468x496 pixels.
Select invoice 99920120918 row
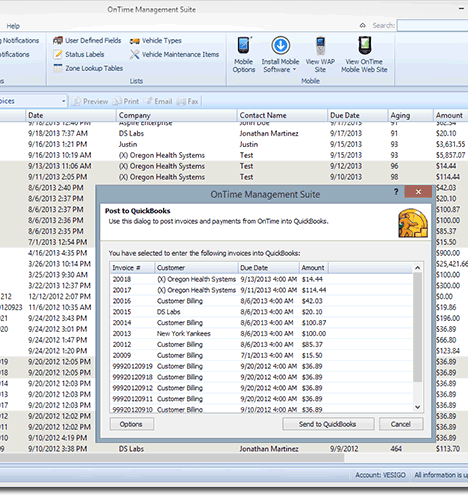click(x=262, y=377)
